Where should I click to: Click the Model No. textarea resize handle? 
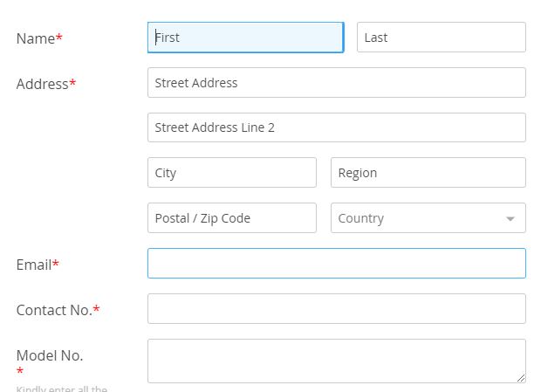(x=521, y=378)
